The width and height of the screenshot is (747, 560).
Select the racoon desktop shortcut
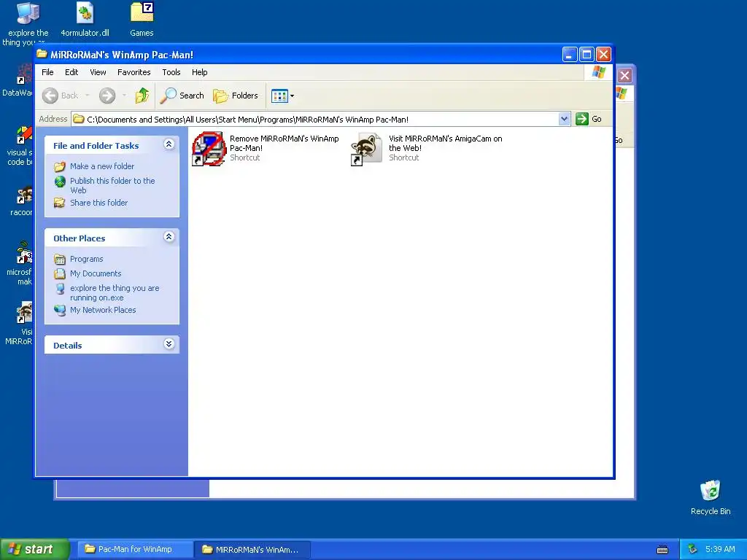click(24, 195)
